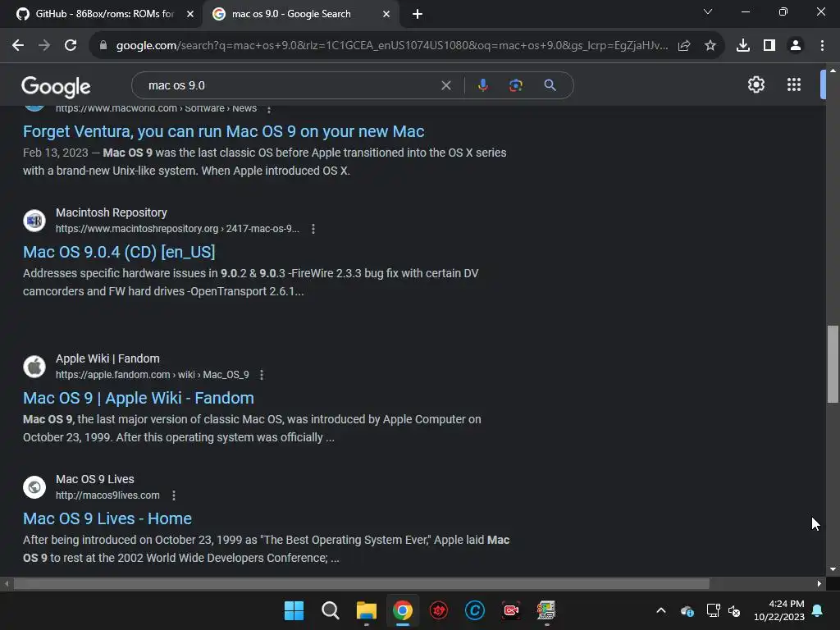This screenshot has width=840, height=630.
Task: Open Windows taskbar search
Action: 330,610
